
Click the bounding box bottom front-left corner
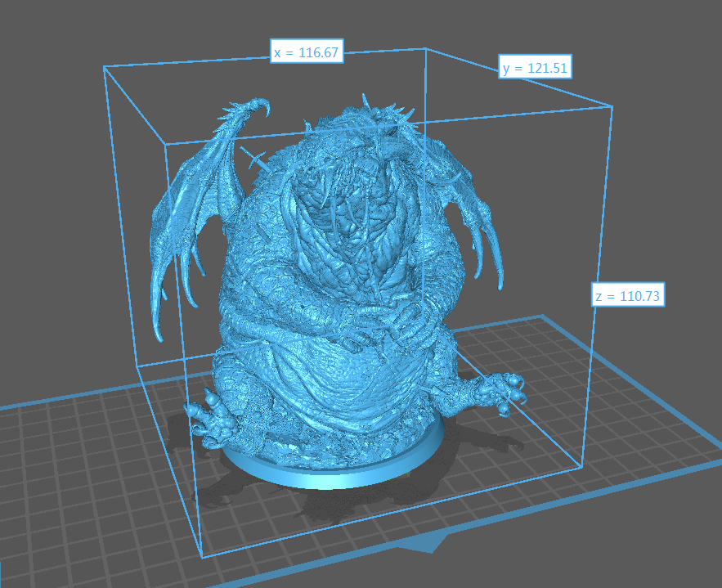[201, 556]
